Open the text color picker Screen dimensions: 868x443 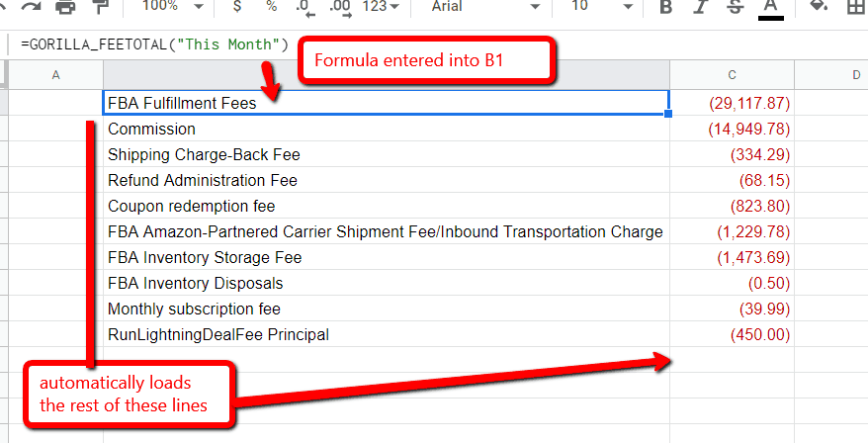(x=771, y=7)
